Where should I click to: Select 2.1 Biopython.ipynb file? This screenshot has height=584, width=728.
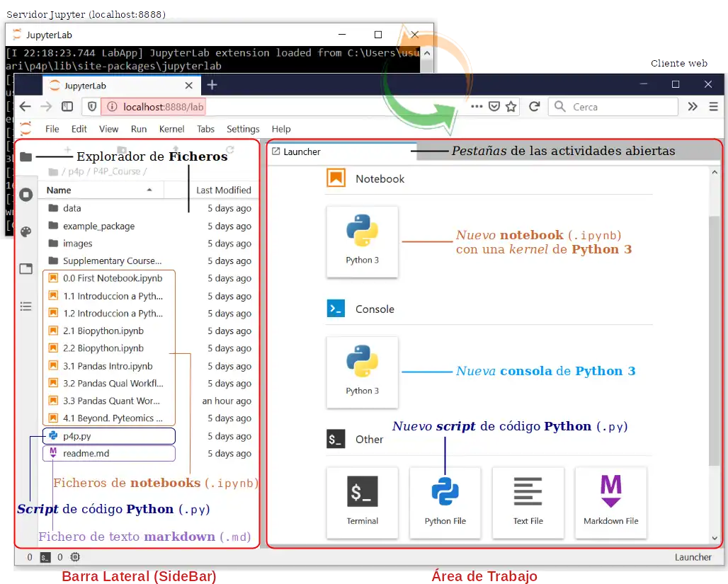point(149,331)
